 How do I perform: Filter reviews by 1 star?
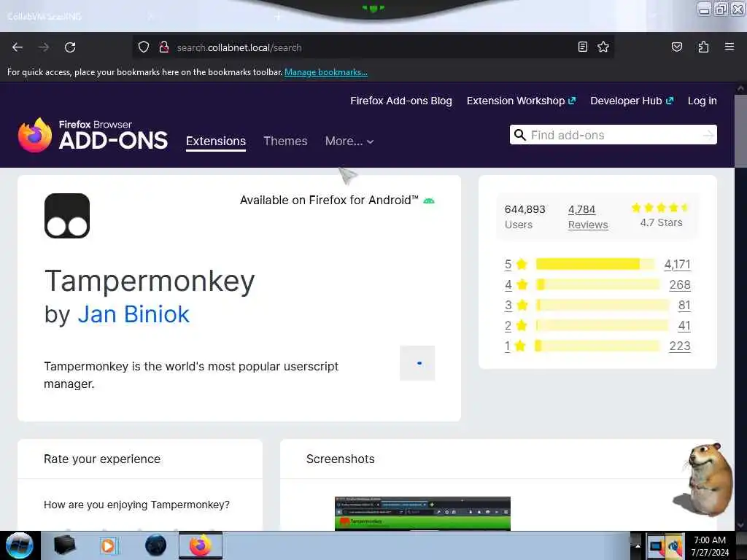(x=514, y=346)
